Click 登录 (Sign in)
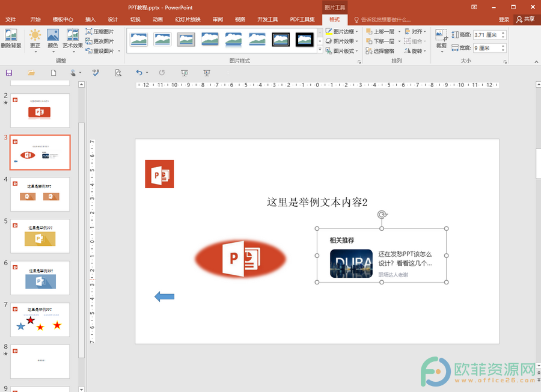 [504, 19]
